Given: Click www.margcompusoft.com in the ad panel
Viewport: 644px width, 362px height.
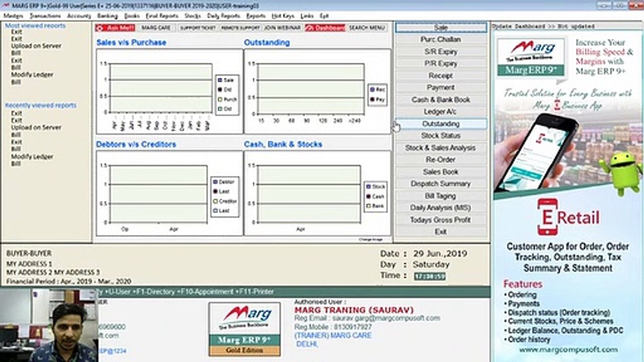Looking at the screenshot, I should [x=568, y=349].
